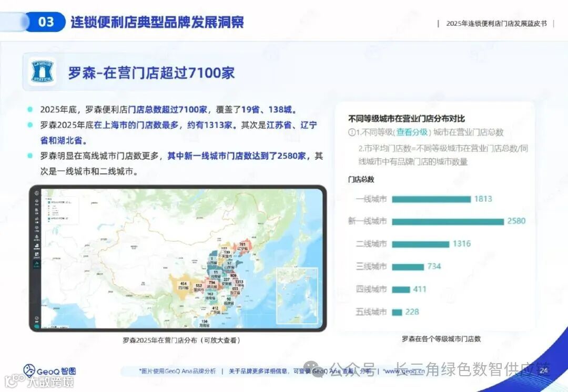Click the 一线城市 bar showing 1813
The image size is (568, 392).
(431, 199)
